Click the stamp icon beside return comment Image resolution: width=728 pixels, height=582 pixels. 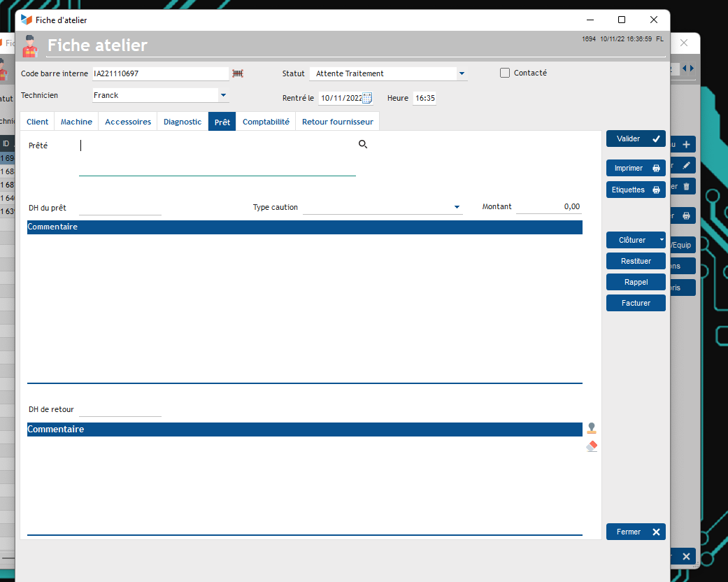point(592,428)
